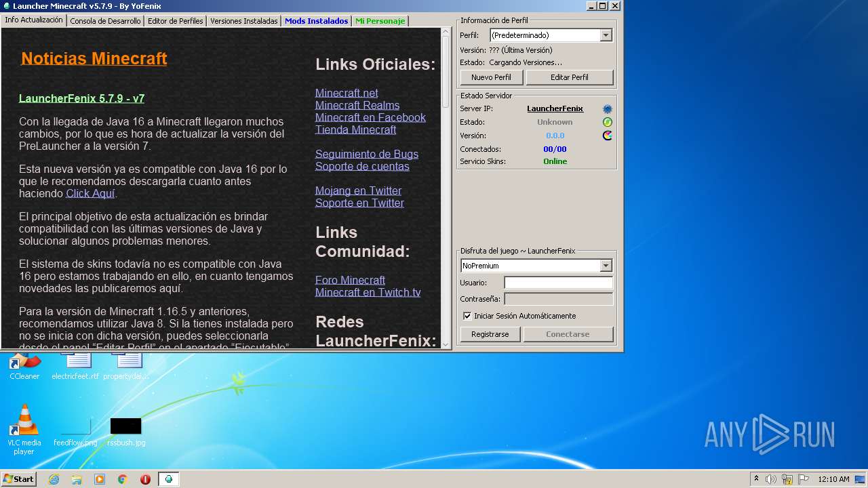
Task: Click the news panel scrollbar thumb
Action: point(446,71)
